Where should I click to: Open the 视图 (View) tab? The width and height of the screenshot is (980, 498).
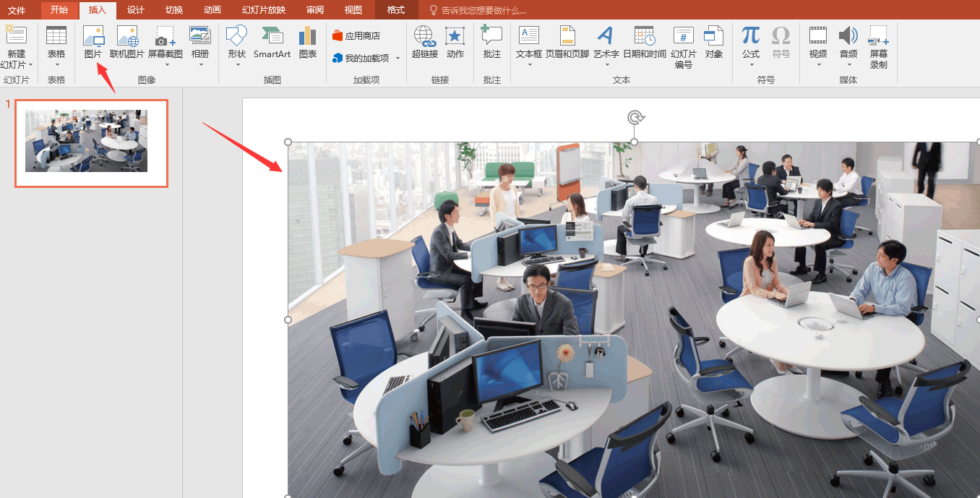tap(353, 10)
